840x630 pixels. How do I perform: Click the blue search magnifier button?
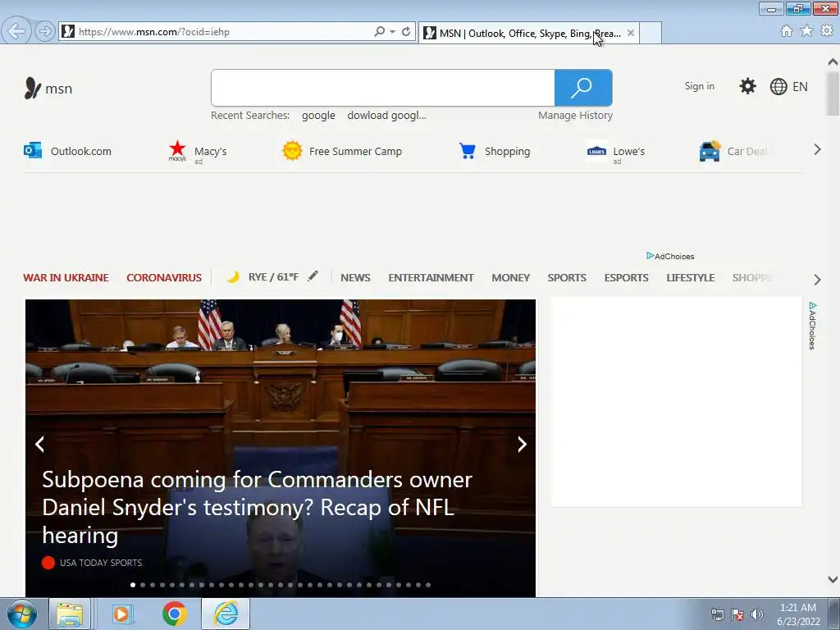583,88
